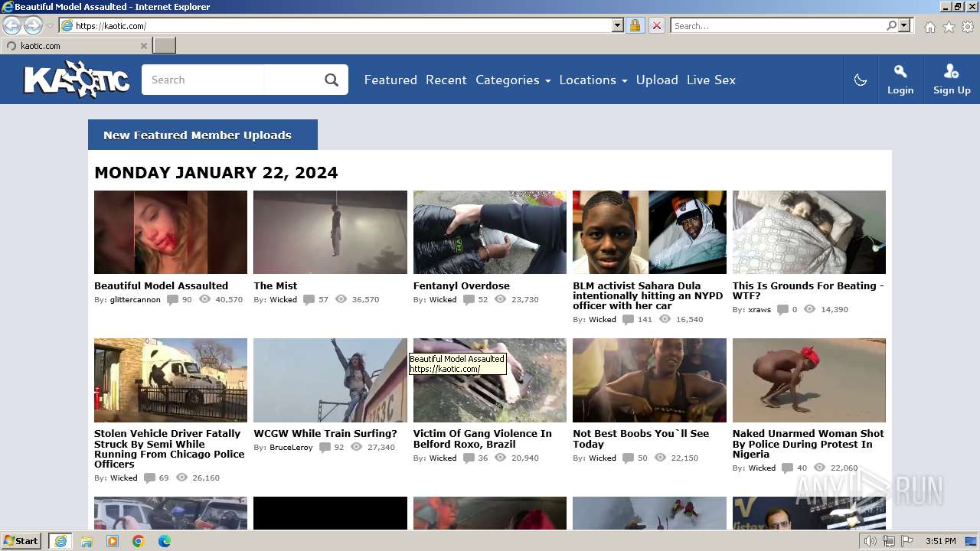980x551 pixels.
Task: Click the browser Forward arrow button
Action: 33,25
